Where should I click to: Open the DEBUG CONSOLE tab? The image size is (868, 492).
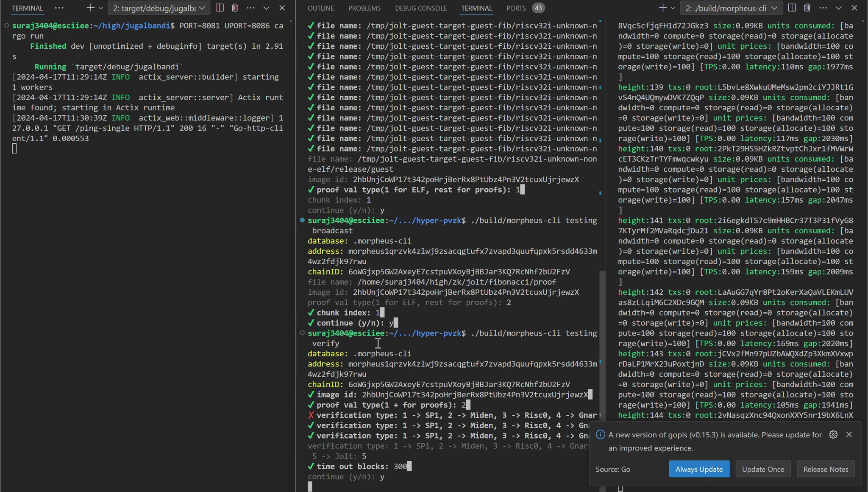[421, 8]
